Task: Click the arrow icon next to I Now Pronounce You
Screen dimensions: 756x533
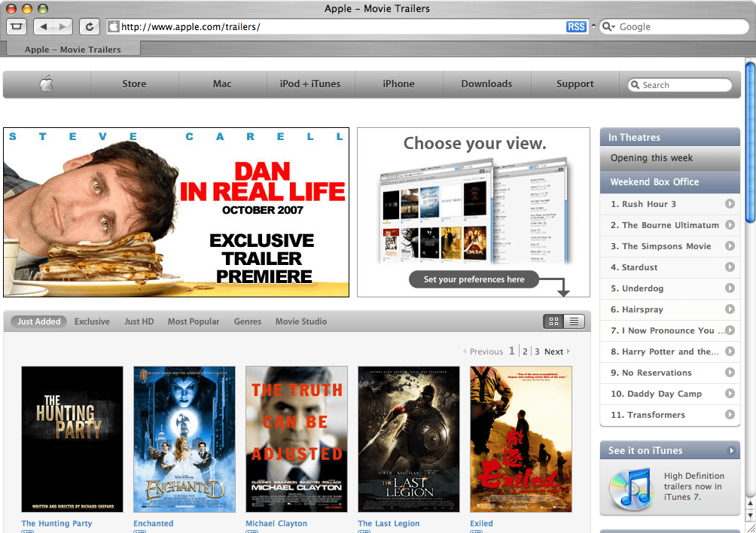Action: (730, 330)
